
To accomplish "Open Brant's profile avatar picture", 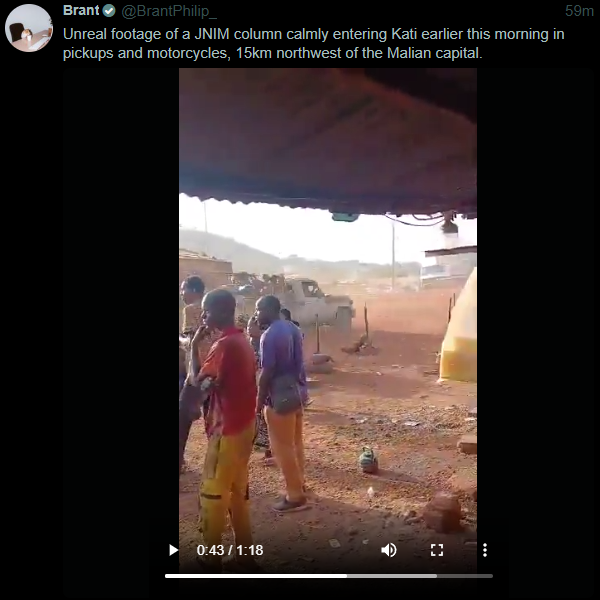I will (x=29, y=28).
